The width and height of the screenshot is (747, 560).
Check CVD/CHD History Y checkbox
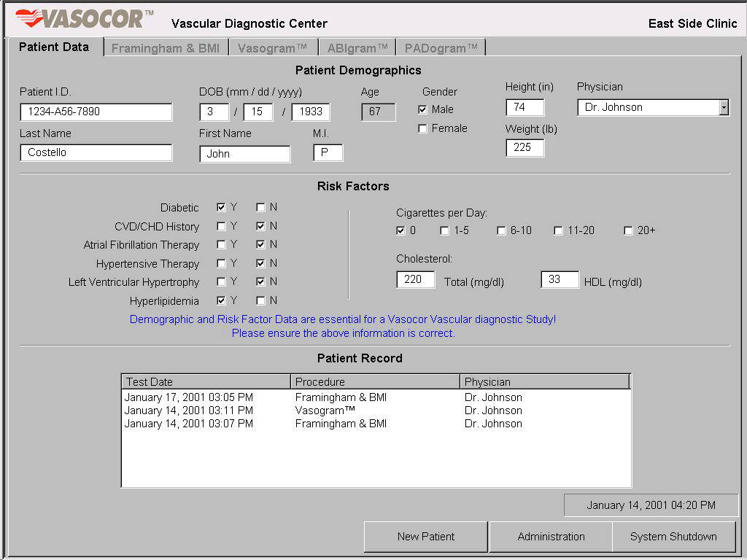click(x=220, y=226)
